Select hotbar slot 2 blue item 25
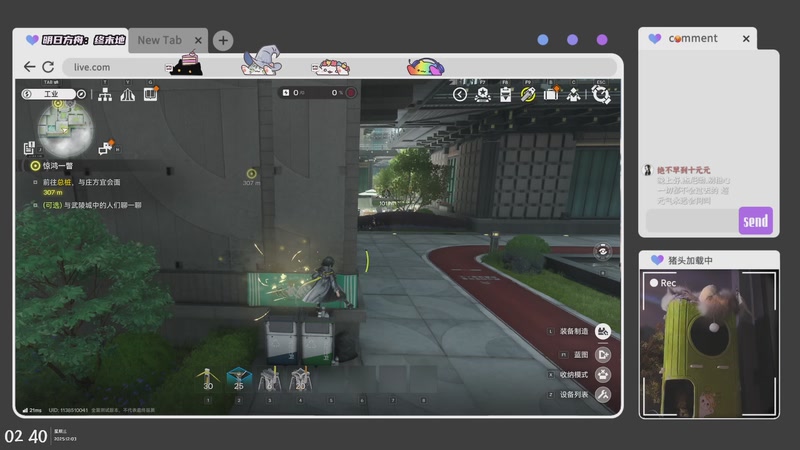The height and width of the screenshot is (450, 800). click(x=239, y=380)
